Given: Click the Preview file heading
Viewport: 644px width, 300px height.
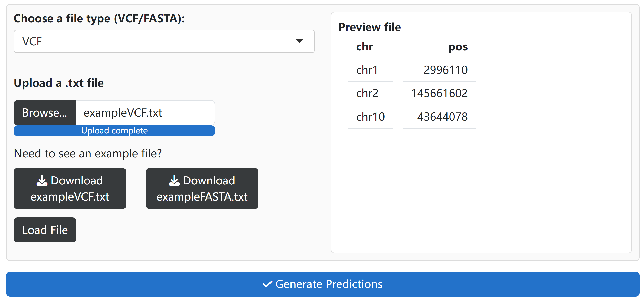Looking at the screenshot, I should click(x=369, y=27).
